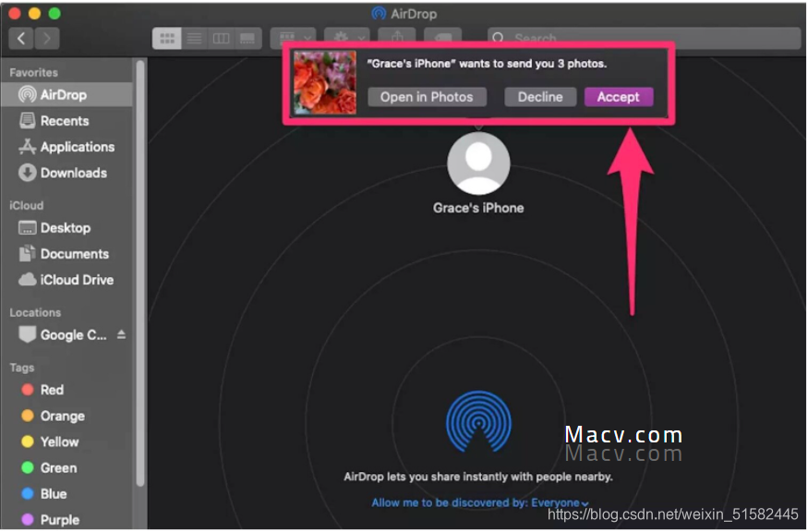
Task: Open the 'Allow me to be discovered by' dropdown
Action: tap(480, 502)
